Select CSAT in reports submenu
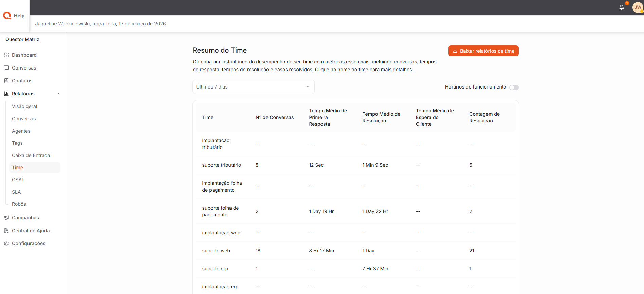 (x=18, y=180)
